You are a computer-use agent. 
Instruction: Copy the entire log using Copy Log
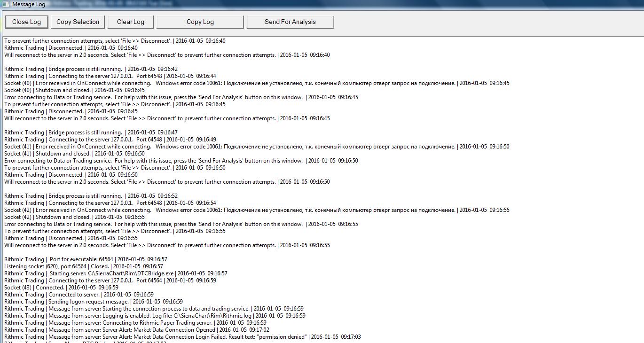pos(200,22)
